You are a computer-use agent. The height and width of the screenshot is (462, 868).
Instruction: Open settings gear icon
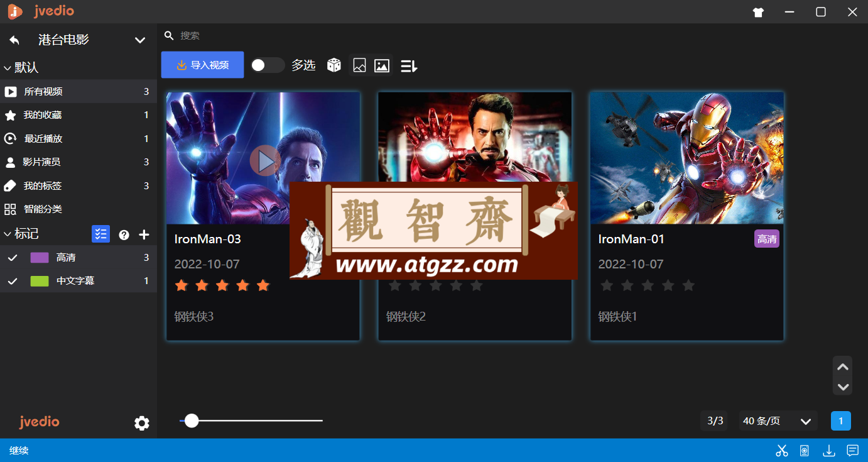[x=142, y=423]
